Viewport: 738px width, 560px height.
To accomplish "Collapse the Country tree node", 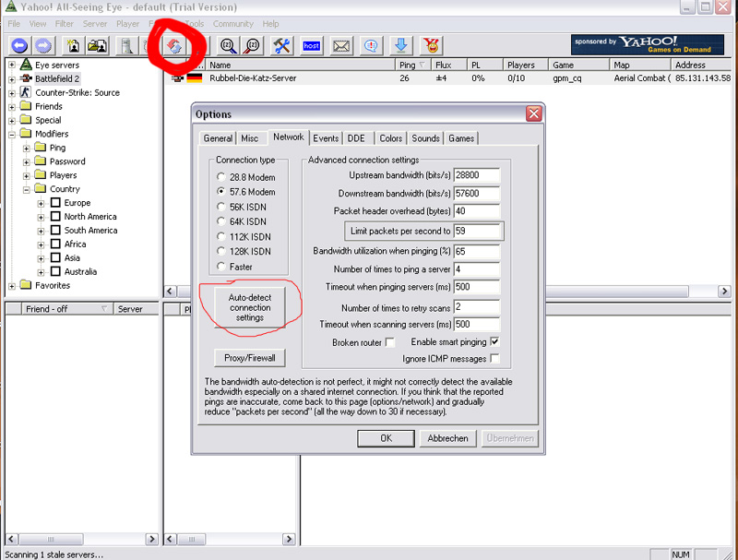I will 27,189.
